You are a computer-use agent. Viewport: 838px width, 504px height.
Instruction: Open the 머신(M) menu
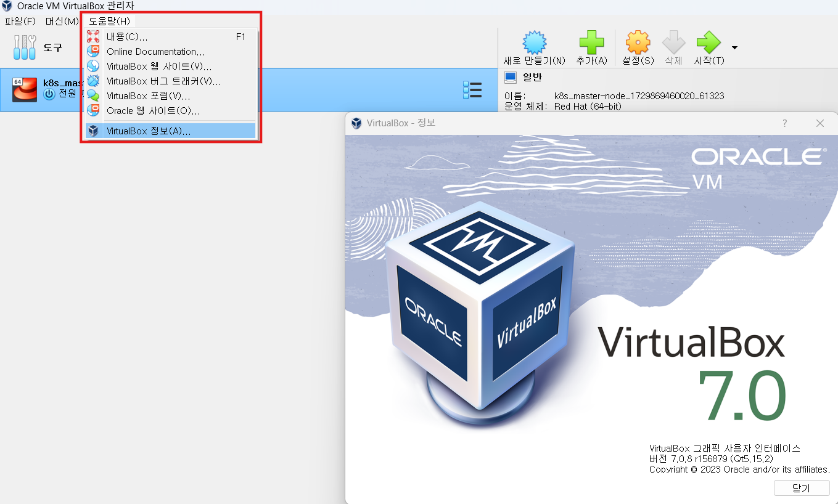pyautogui.click(x=62, y=22)
